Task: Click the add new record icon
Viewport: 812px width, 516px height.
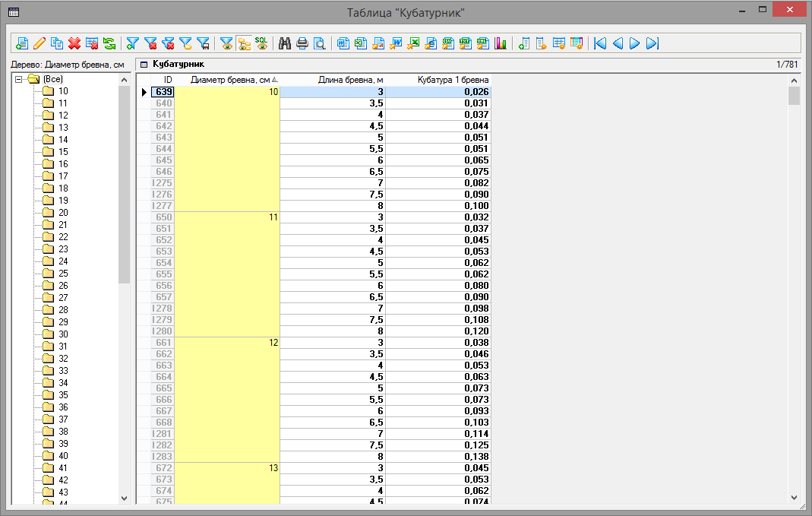Action: click(21, 43)
